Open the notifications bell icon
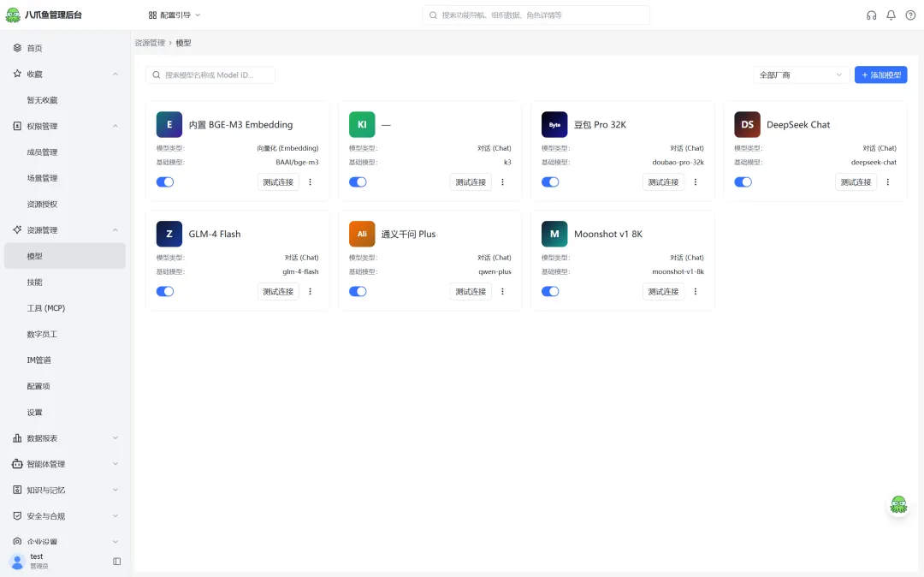This screenshot has height=577, width=924. coord(891,15)
